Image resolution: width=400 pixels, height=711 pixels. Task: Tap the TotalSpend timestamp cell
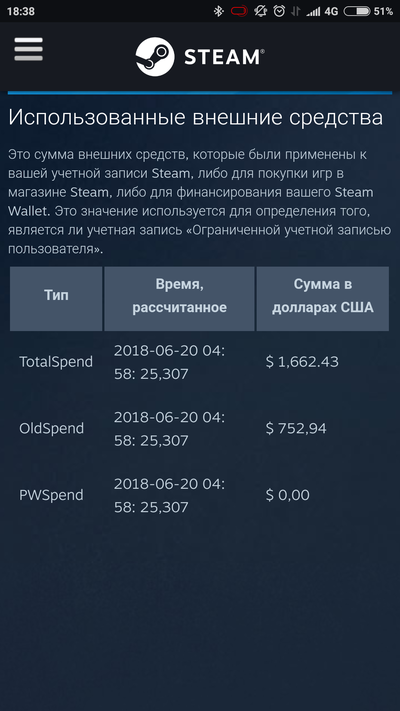[x=170, y=362]
